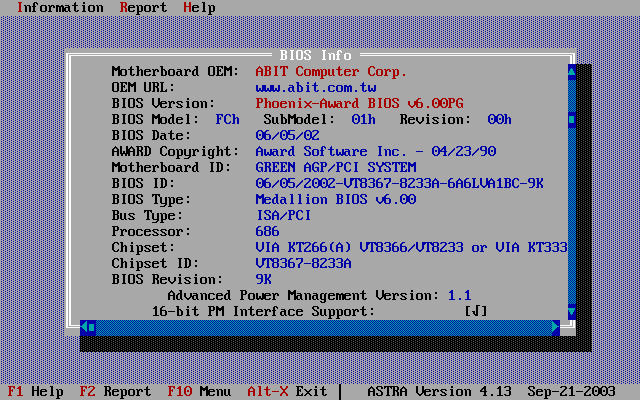
Task: Click the horizontal scrollbar thumb
Action: pyautogui.click(x=92, y=327)
